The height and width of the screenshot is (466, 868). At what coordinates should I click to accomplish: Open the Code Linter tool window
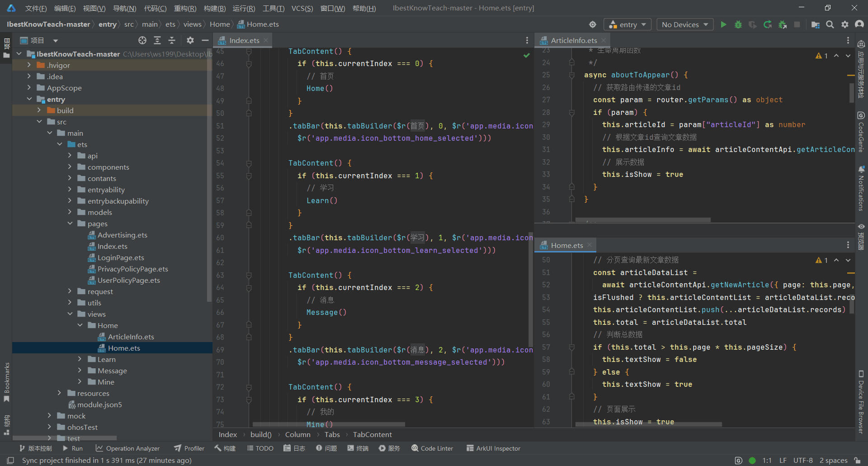432,448
